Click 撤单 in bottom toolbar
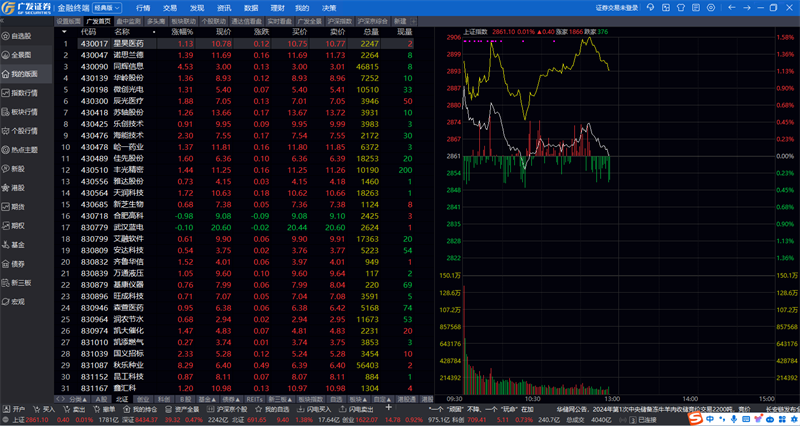The height and width of the screenshot is (426, 800). pyautogui.click(x=105, y=409)
